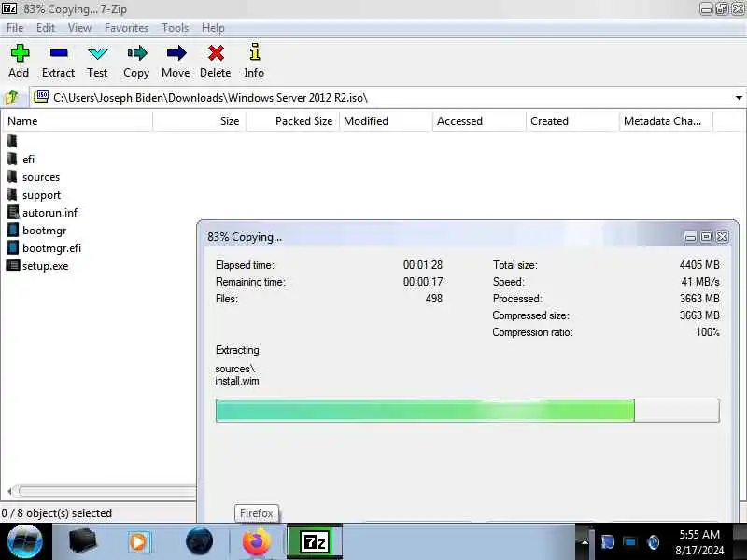Click the rightmost round tray icon
Image resolution: width=747 pixels, height=560 pixels.
click(654, 542)
